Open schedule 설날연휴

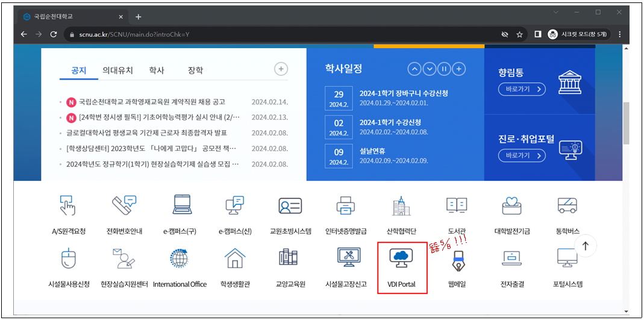(372, 151)
